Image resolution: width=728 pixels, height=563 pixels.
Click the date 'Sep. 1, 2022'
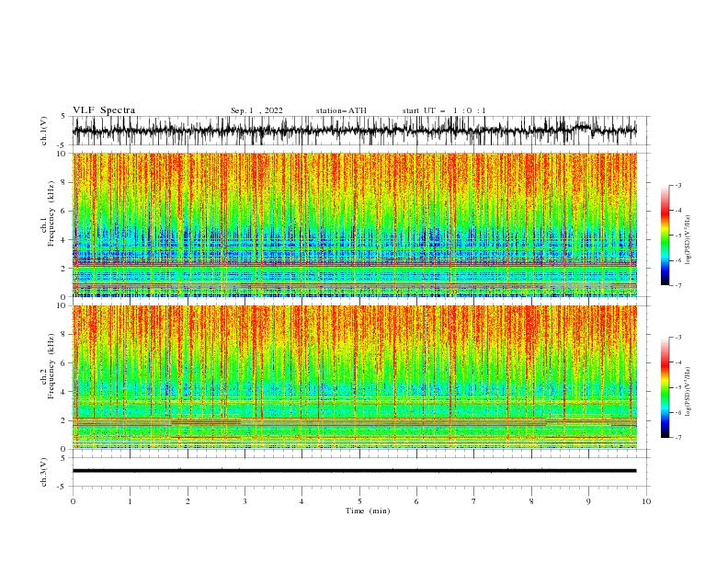click(x=256, y=110)
